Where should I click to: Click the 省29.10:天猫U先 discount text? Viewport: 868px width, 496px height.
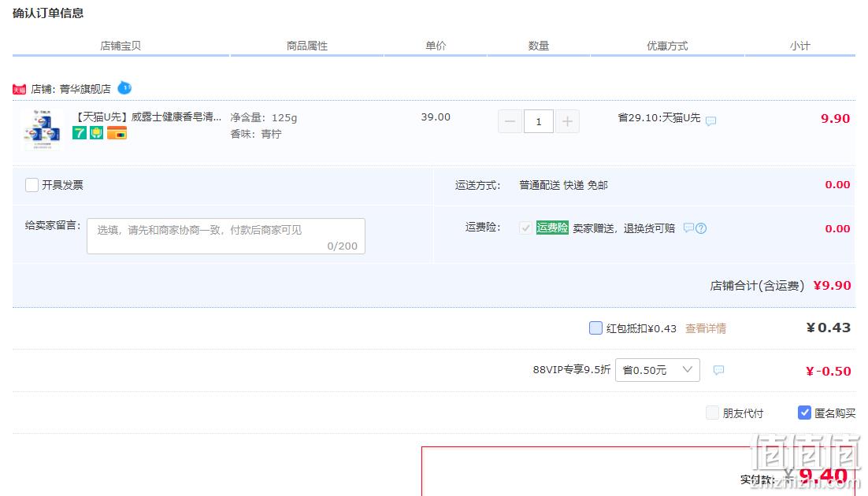point(659,117)
